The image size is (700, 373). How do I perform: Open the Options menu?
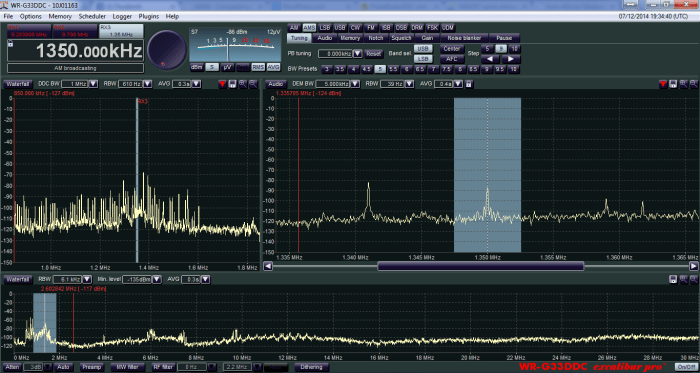coord(30,17)
